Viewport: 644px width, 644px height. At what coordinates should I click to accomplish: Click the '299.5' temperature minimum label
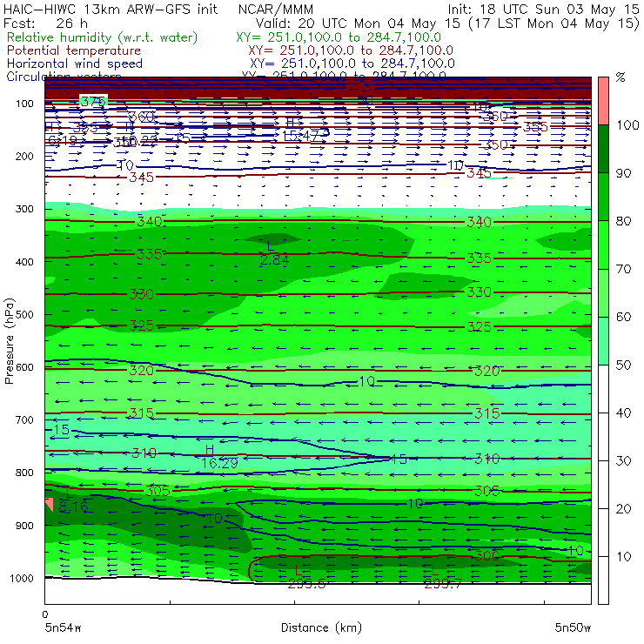[x=306, y=584]
